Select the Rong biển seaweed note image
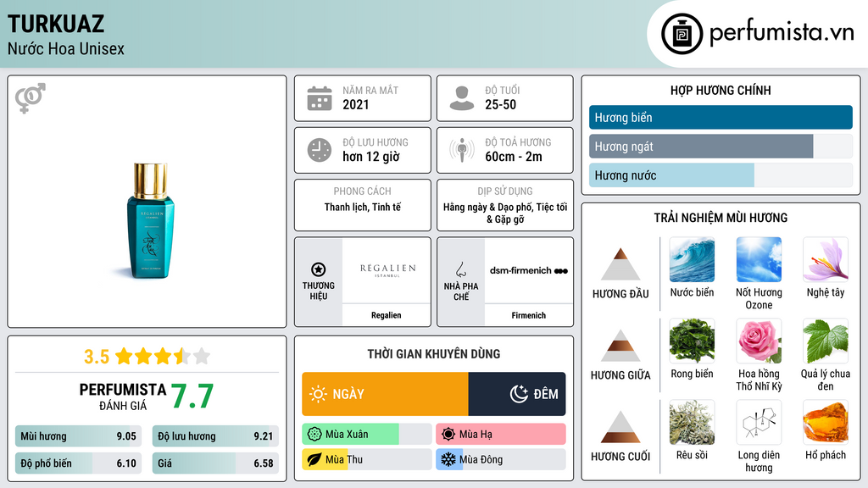Viewport: 868px width, 488px height. coord(692,341)
